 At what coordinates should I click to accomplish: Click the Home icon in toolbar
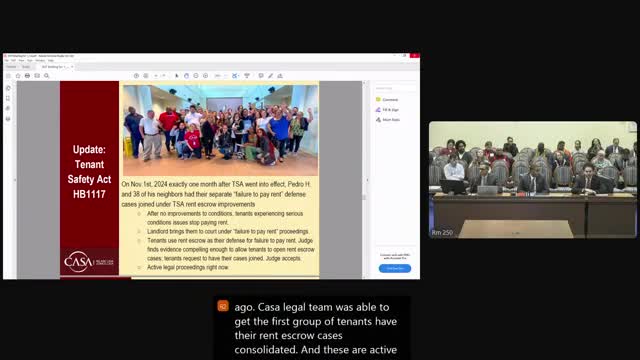18,76
